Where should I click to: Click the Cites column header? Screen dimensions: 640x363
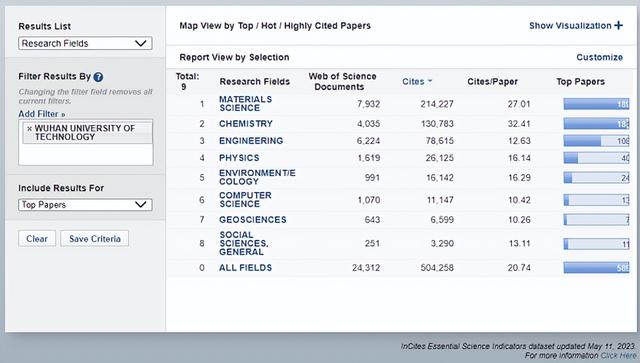click(413, 81)
